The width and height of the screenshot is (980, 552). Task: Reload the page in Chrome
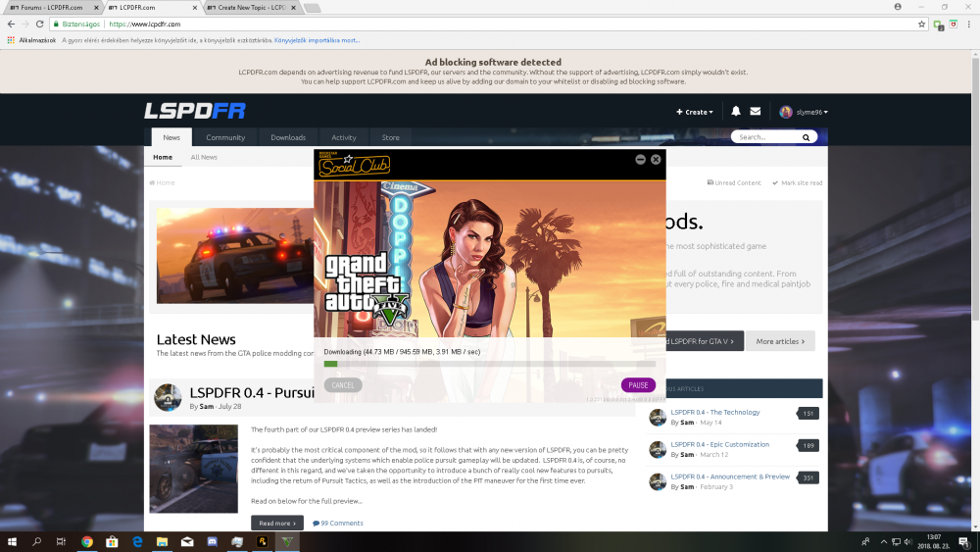click(x=39, y=24)
